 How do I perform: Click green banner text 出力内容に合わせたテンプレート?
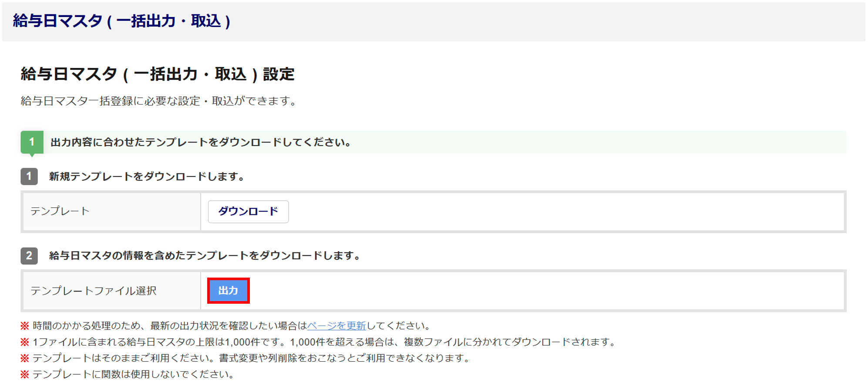[x=201, y=142]
